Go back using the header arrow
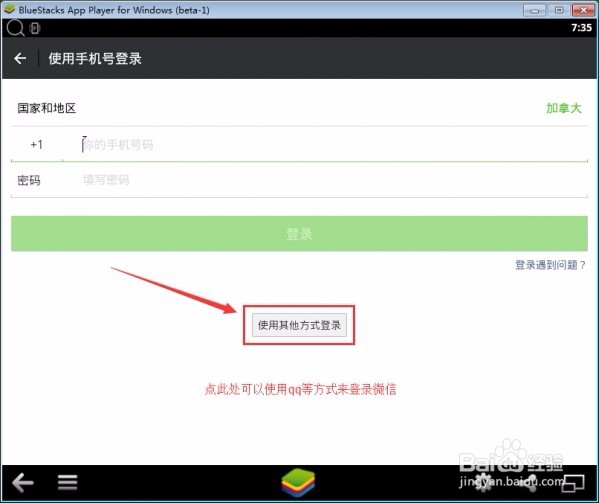The image size is (599, 503). (20, 58)
